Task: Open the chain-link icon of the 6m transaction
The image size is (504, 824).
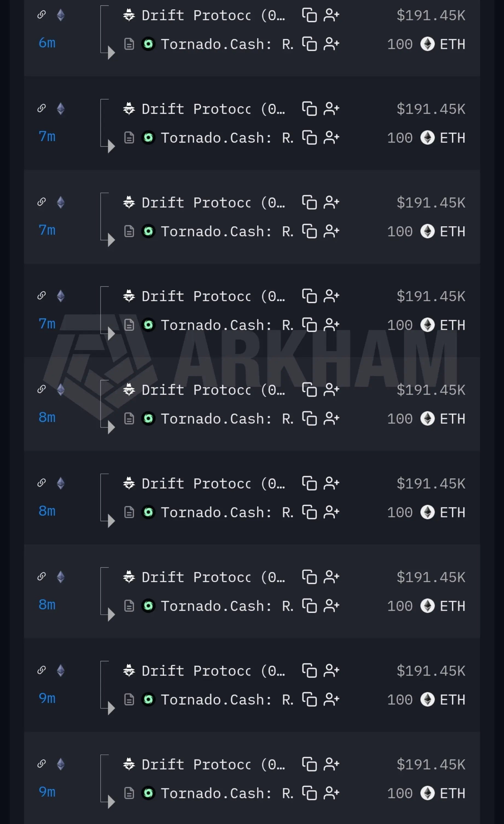Action: click(x=42, y=14)
